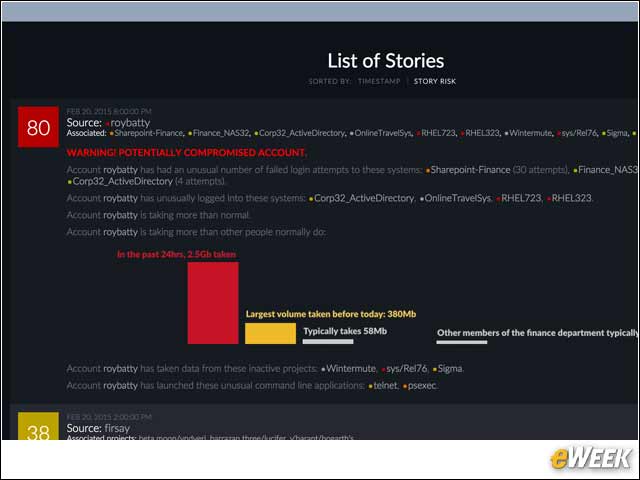Click the 'In the past 24hrs, 2.5Gb taken' label
The width and height of the screenshot is (640, 480).
point(176,254)
